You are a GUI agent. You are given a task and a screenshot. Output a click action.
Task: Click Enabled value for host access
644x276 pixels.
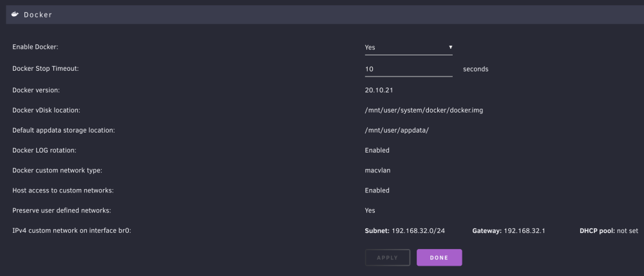[x=377, y=190]
